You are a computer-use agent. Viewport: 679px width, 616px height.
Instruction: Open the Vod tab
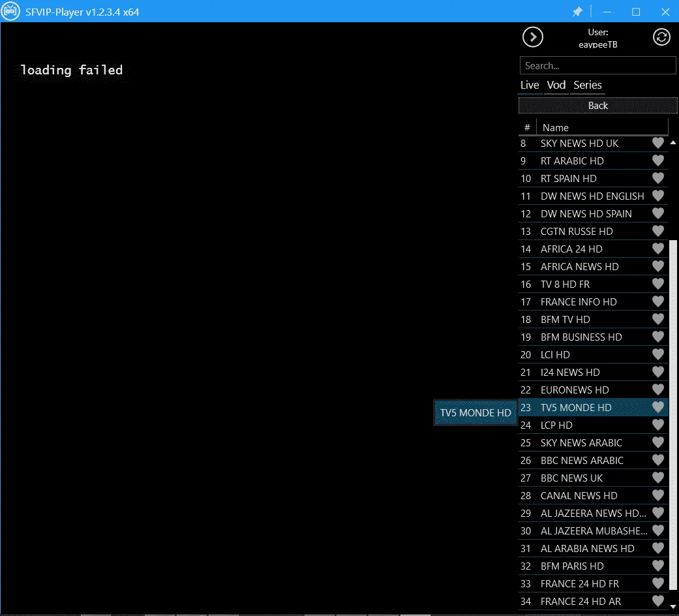pyautogui.click(x=556, y=85)
